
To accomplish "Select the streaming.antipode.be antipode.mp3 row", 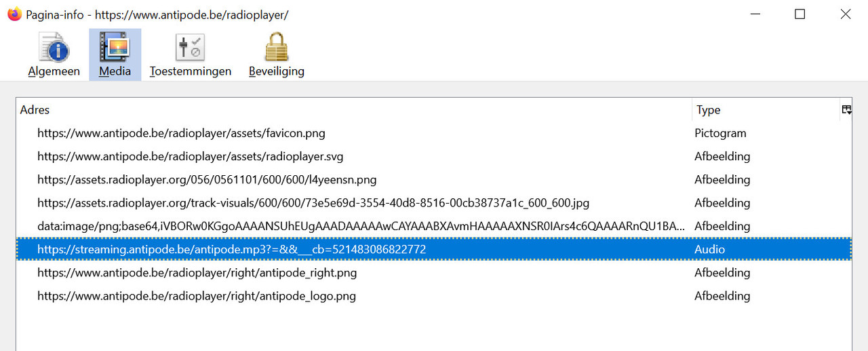I will pyautogui.click(x=434, y=249).
